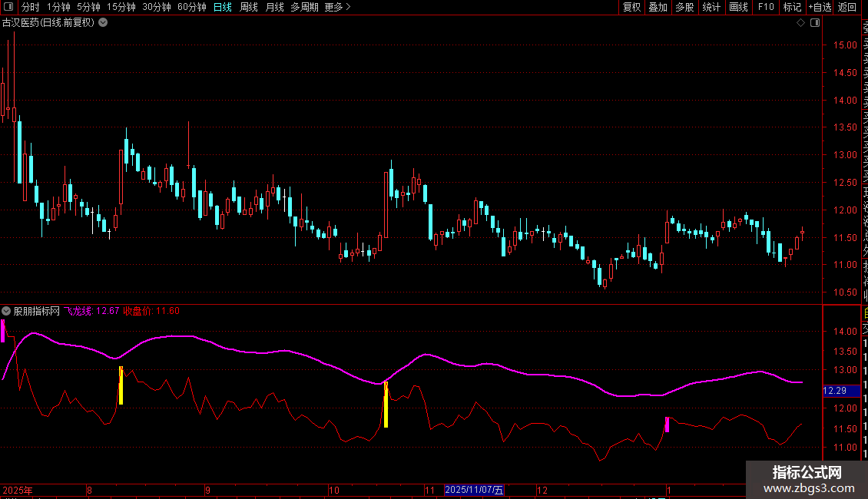Click the 复权 adjustment button
This screenshot has width=868, height=499.
631,7
